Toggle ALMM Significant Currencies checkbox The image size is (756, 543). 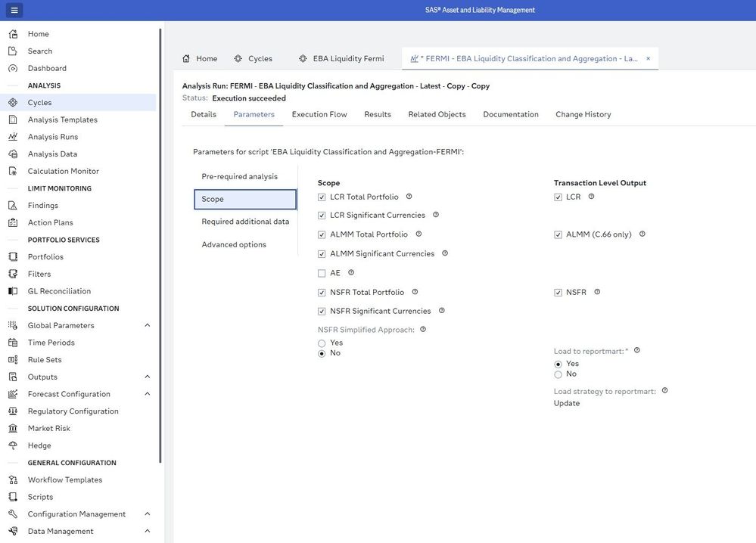322,254
